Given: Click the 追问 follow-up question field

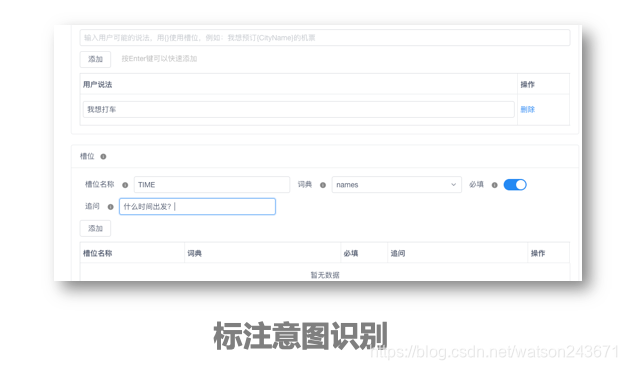Looking at the screenshot, I should point(197,206).
